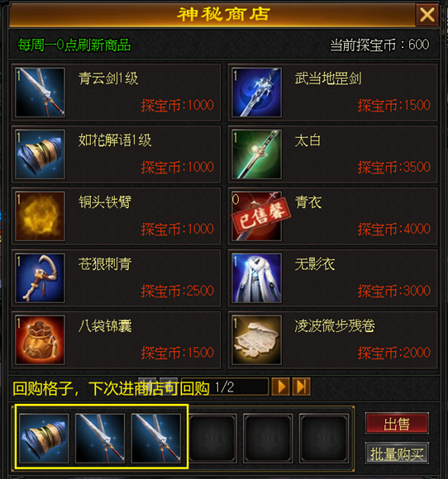Click the first empty buyback slot
Screen dimensions: 448x479
coord(212,438)
